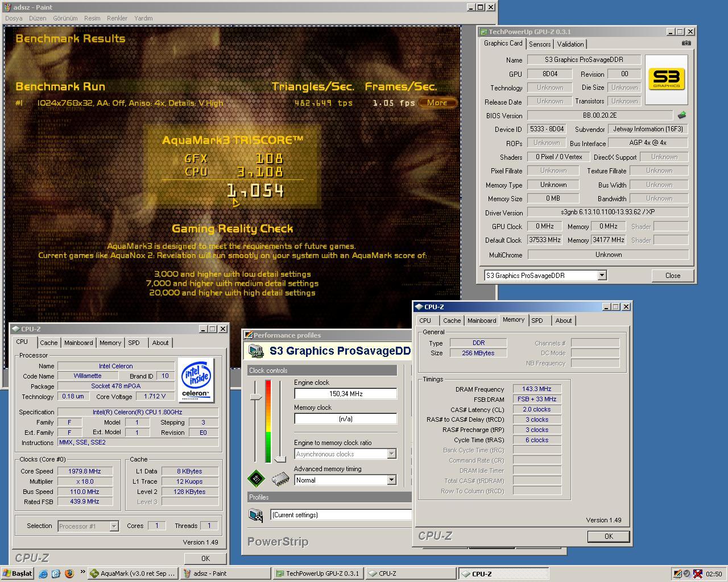Click engine clock slider thumb in PowerStrip

(256, 396)
